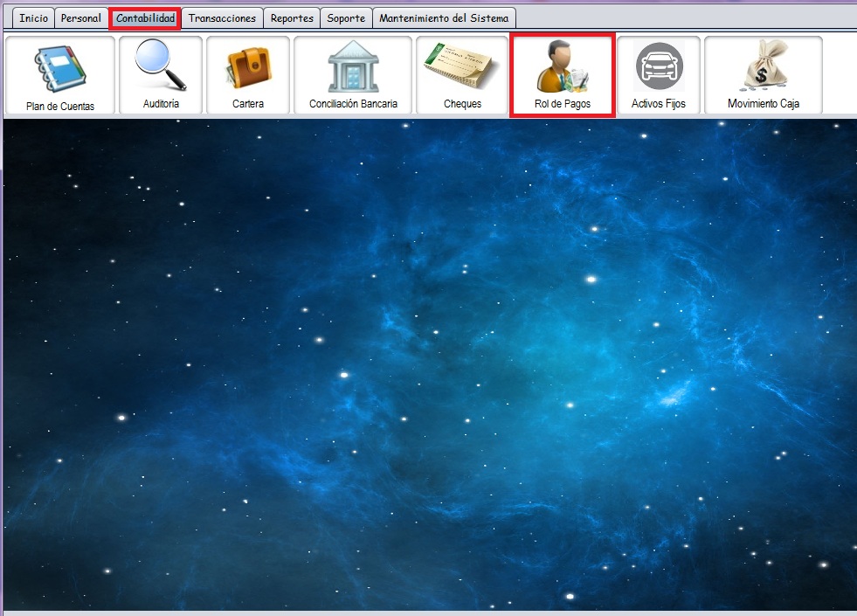The width and height of the screenshot is (857, 616).
Task: Click the Rol de Pagos person icon
Action: point(563,66)
